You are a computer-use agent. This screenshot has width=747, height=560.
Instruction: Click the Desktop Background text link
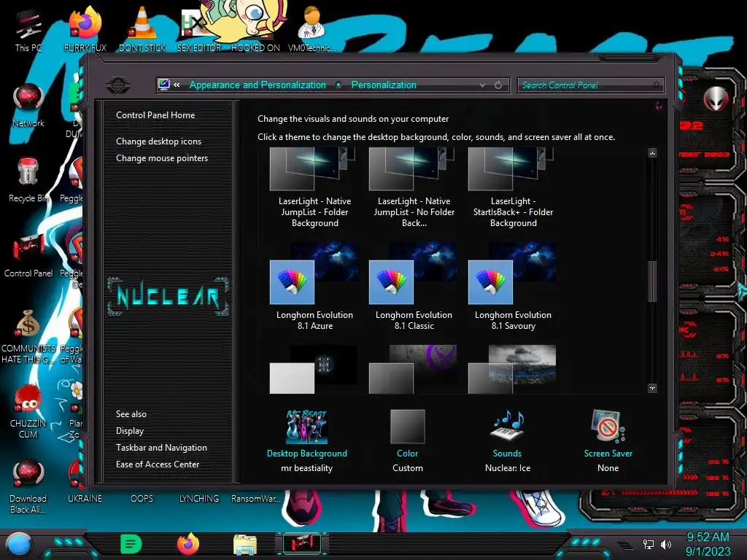click(x=307, y=454)
